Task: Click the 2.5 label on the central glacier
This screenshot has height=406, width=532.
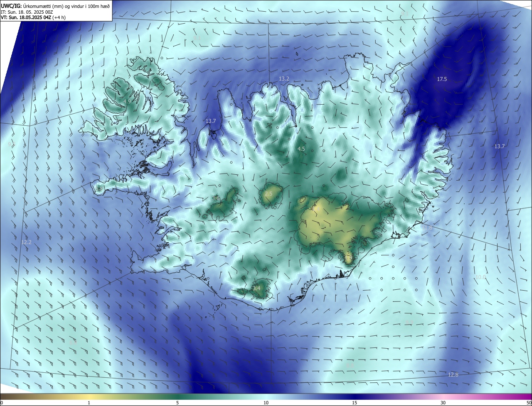Action: 268,194
